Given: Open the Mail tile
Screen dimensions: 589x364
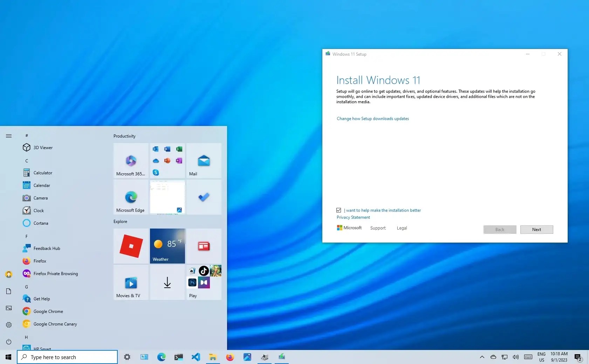Looking at the screenshot, I should pyautogui.click(x=204, y=161).
